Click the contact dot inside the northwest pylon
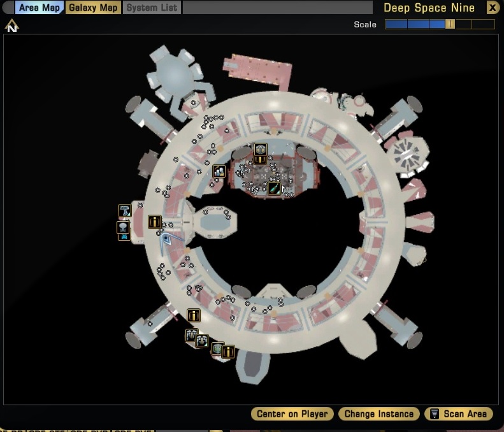The height and width of the screenshot is (432, 504). tap(193, 103)
